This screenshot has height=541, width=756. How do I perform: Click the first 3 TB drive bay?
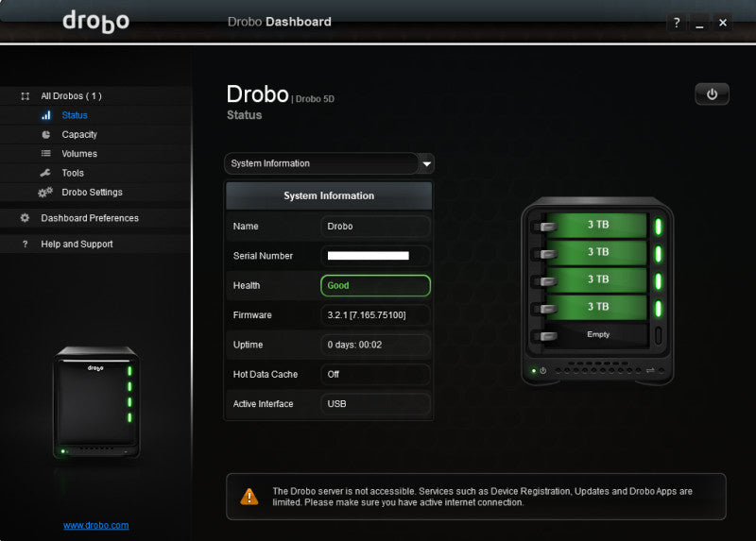pos(597,225)
